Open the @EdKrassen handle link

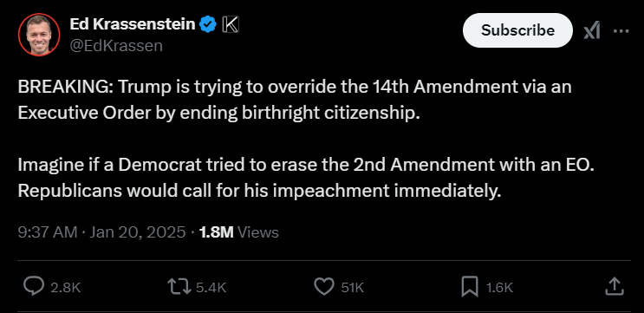click(x=116, y=46)
